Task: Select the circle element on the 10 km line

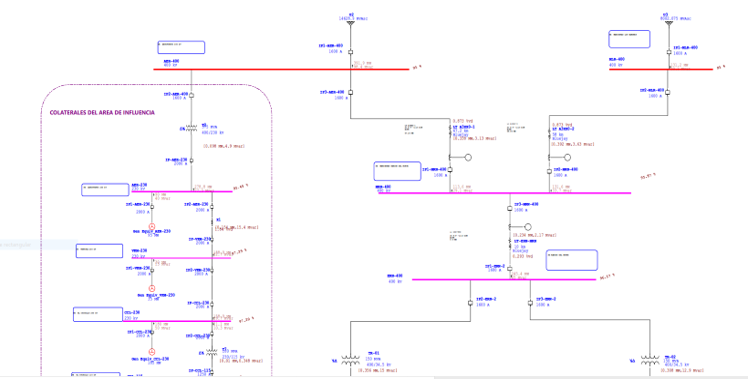Action: tap(528, 227)
